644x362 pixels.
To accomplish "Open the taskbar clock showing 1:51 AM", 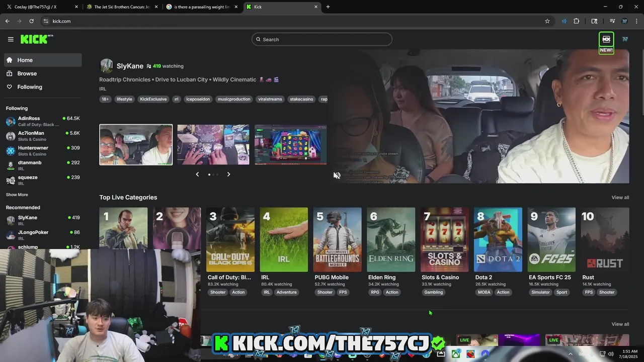I will [630, 354].
